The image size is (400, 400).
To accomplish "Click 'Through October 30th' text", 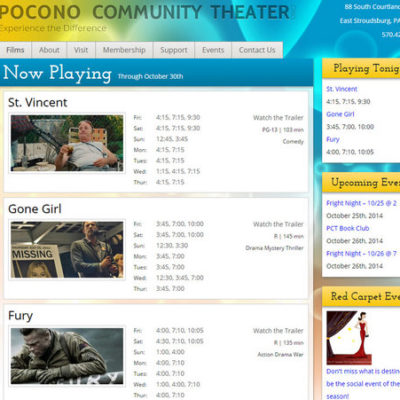I will (150, 76).
